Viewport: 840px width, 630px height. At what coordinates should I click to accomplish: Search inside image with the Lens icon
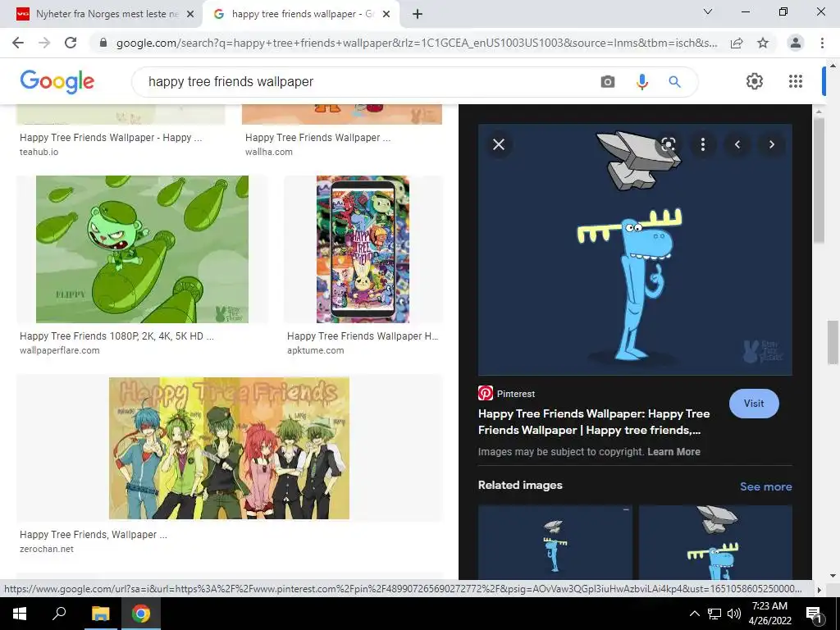coord(668,144)
